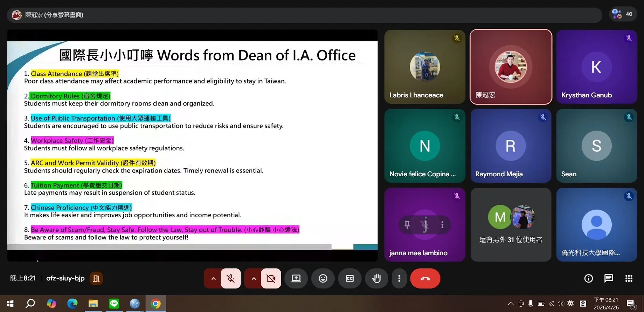This screenshot has width=644, height=312.
Task: Unmute the microphone in the call
Action: (x=230, y=278)
